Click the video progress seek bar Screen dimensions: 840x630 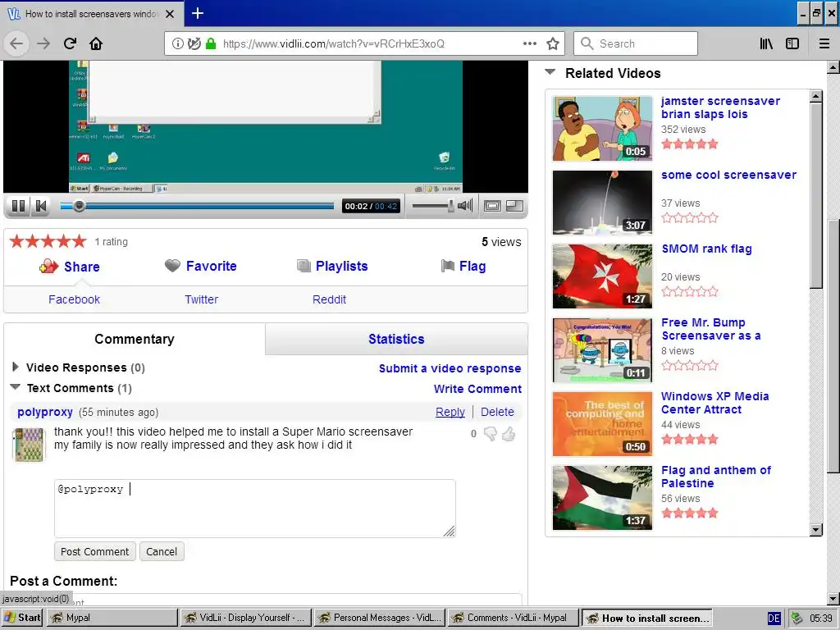pos(197,206)
